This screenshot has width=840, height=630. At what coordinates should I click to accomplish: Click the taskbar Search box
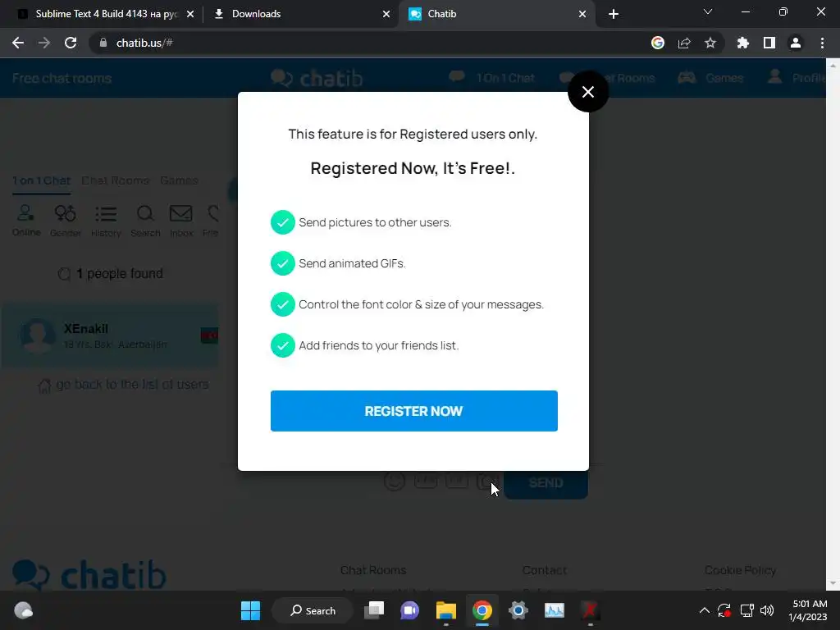click(313, 610)
